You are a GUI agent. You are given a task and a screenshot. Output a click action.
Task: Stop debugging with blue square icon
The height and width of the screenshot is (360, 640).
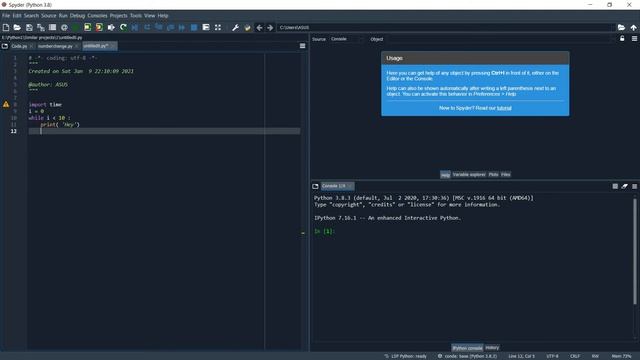[x=194, y=27]
